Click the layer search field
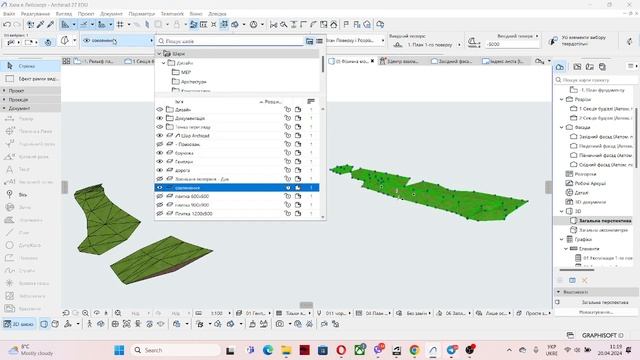Screen dimensions: 640x360 click(231, 41)
